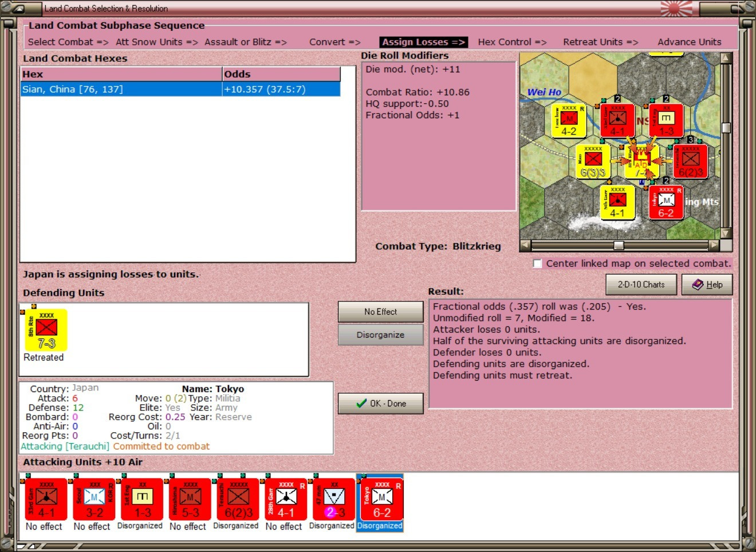Click the Att Snow Units subphase label
Viewport: 756px width, 552px height.
(156, 42)
